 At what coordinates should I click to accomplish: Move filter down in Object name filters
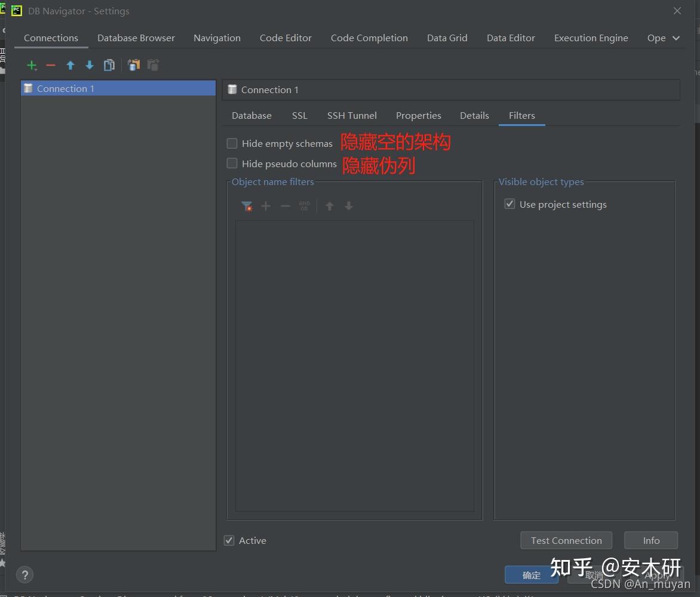[349, 206]
